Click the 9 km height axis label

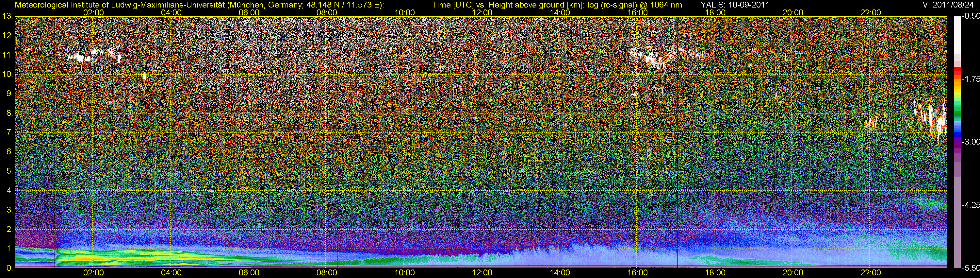(9, 94)
